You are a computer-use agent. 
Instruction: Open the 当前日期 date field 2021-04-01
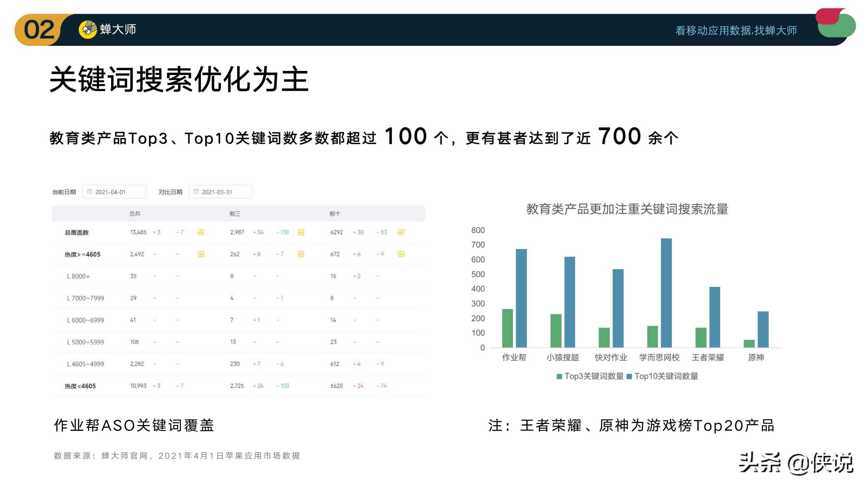pos(114,192)
